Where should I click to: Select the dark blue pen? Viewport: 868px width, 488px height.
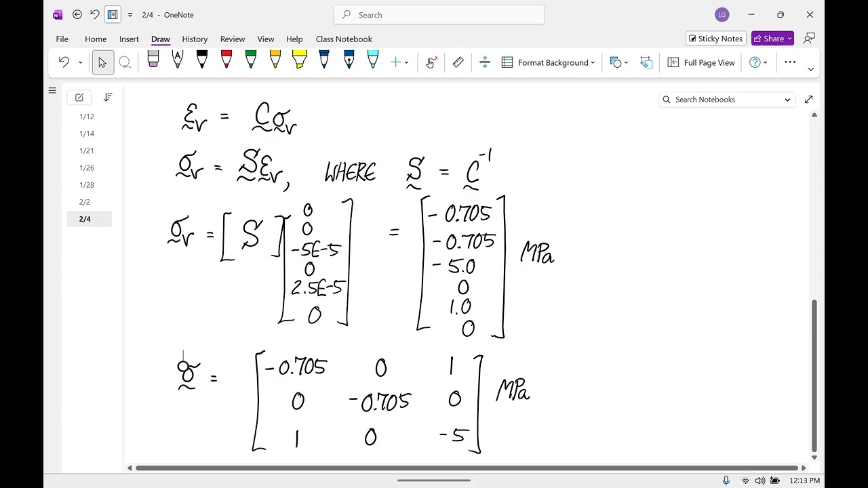pos(324,61)
